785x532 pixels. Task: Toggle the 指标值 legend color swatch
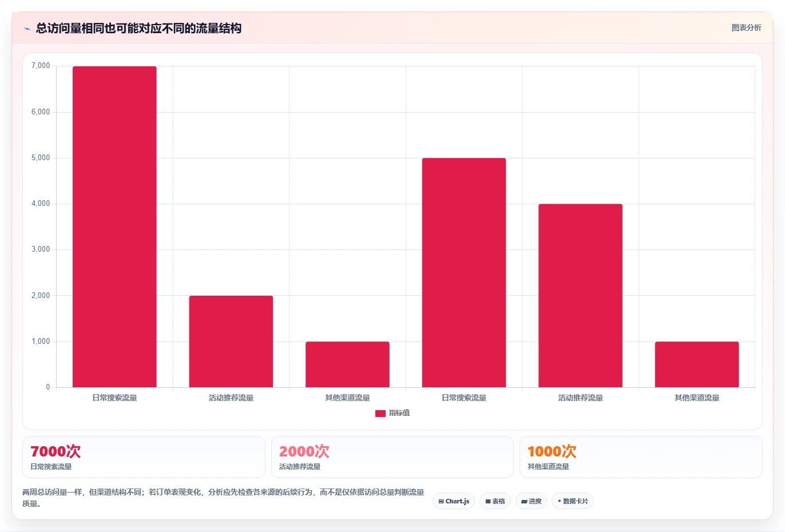click(x=380, y=414)
